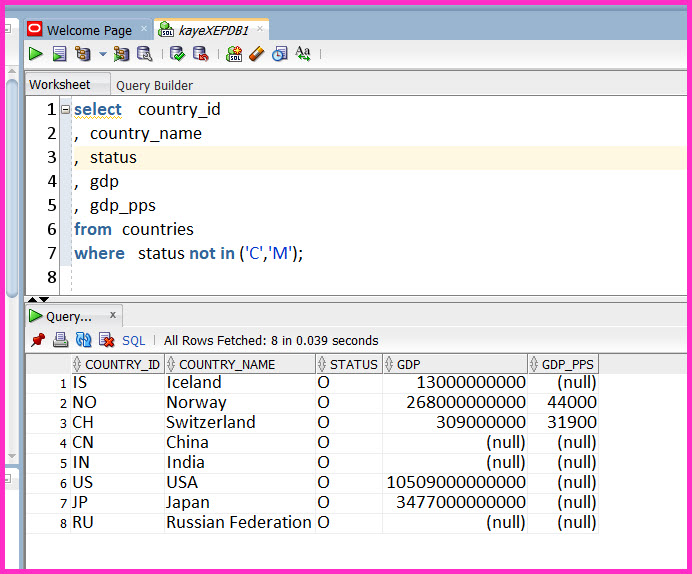Click the Refresh results icon

83,340
